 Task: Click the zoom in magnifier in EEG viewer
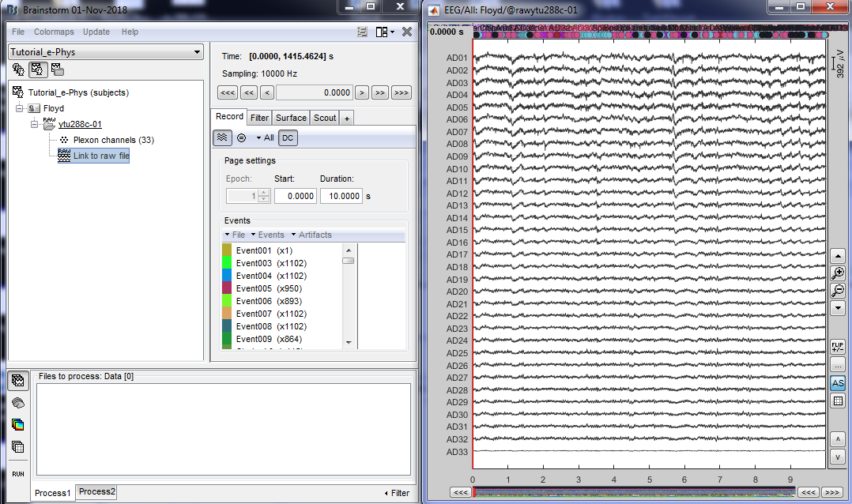(x=839, y=273)
